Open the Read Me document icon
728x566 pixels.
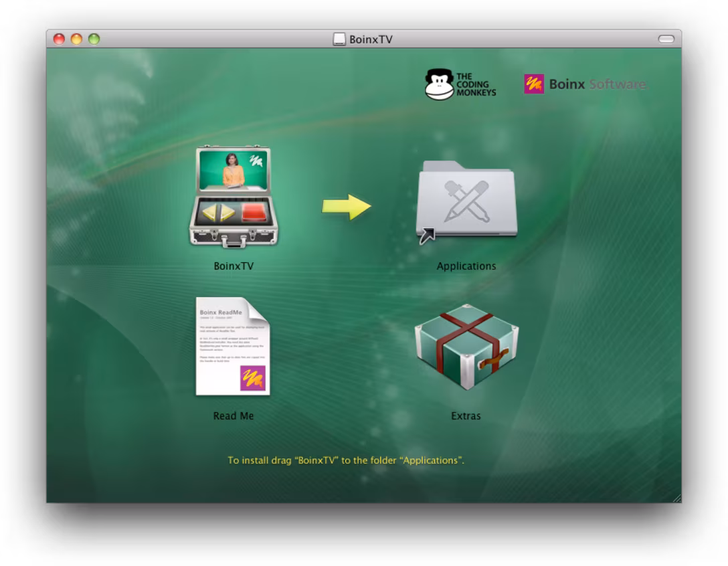click(233, 347)
